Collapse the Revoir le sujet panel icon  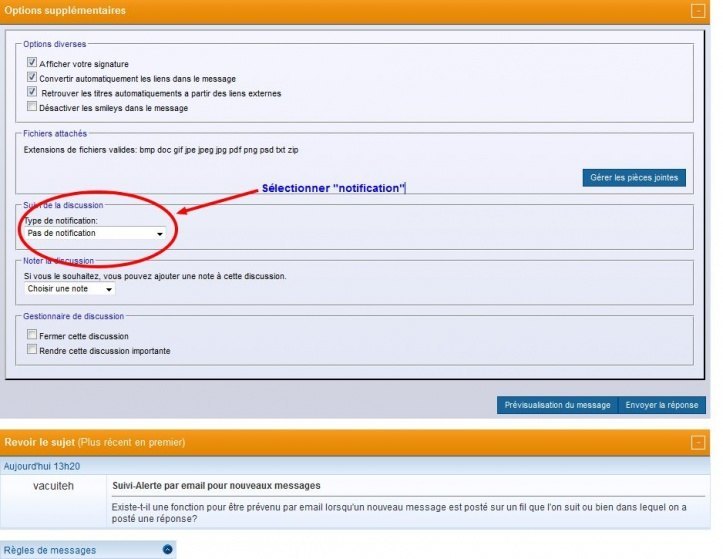698,442
